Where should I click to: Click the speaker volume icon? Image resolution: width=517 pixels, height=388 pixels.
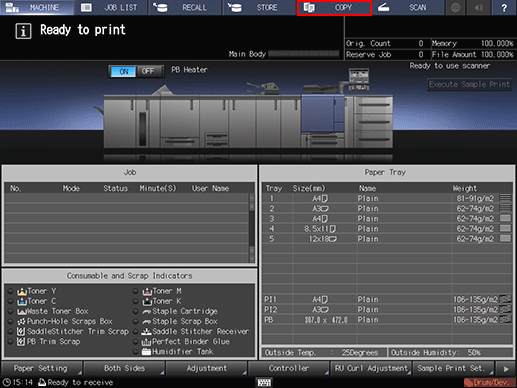(x=479, y=7)
